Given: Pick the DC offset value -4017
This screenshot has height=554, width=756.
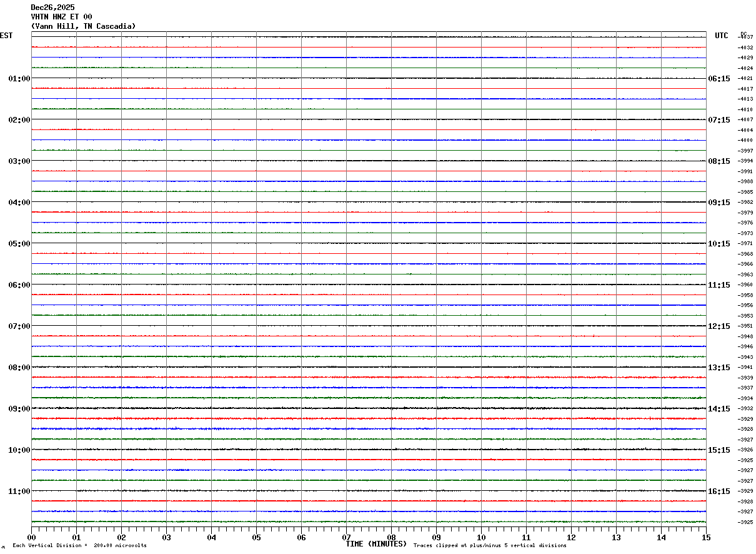Looking at the screenshot, I should click(745, 89).
